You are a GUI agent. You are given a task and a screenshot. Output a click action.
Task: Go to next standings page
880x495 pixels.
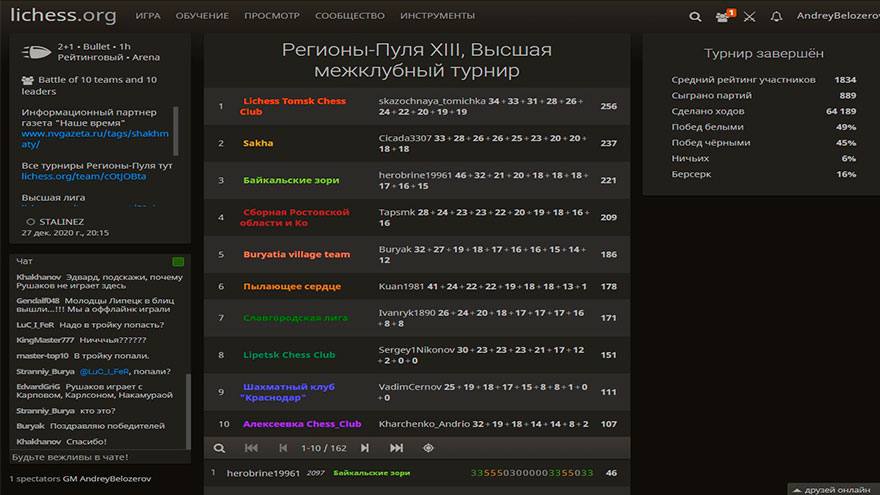[x=365, y=448]
